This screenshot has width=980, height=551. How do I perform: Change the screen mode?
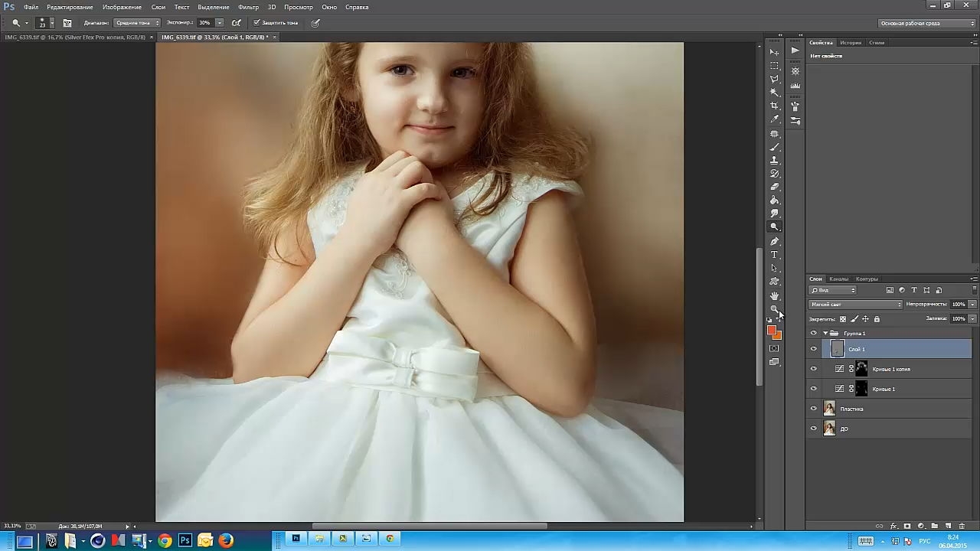tap(775, 362)
